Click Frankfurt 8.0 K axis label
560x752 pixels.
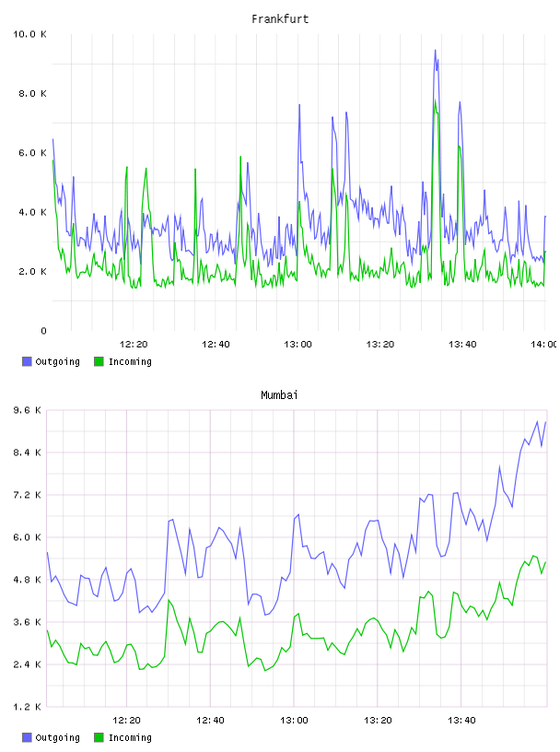[32, 93]
